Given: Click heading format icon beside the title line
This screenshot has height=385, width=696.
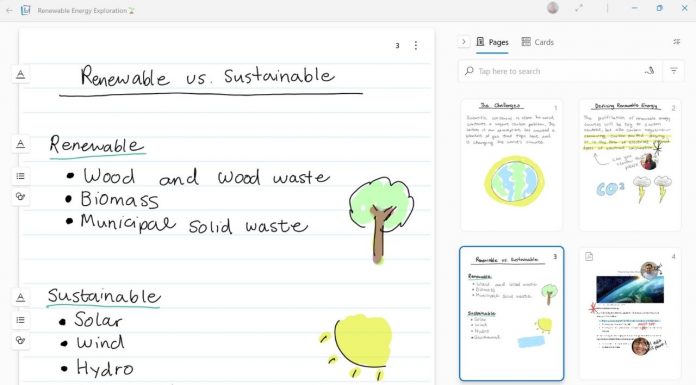Looking at the screenshot, I should 20,75.
